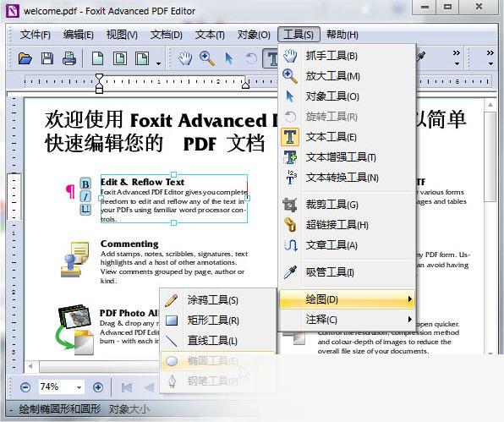Click the 钢笔工具(P) pen nib icon
Screen dimensions: 504x422
coord(172,381)
